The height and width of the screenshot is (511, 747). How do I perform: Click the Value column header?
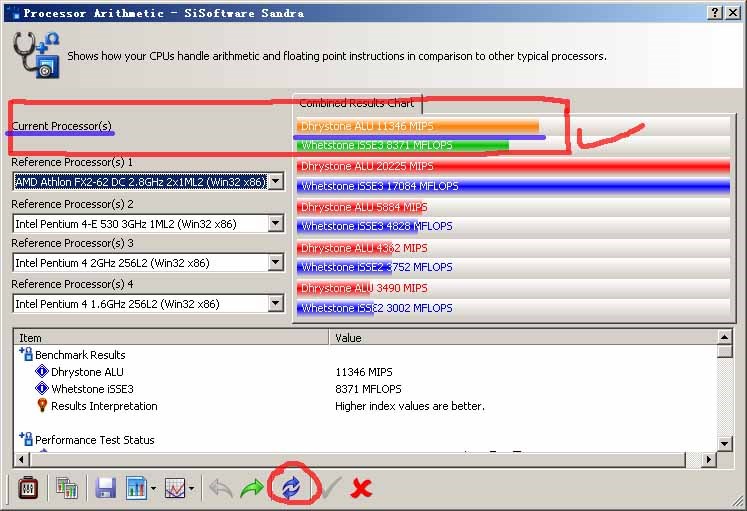click(523, 338)
